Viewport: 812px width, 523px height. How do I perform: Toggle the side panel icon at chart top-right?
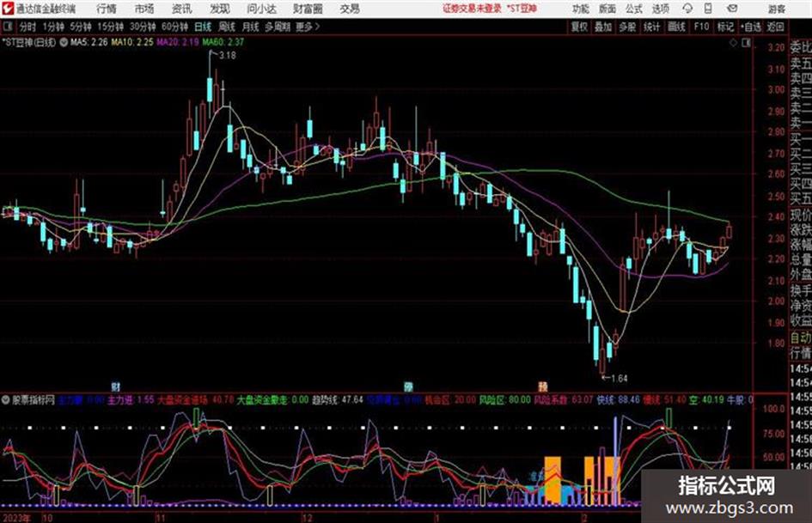click(x=746, y=43)
